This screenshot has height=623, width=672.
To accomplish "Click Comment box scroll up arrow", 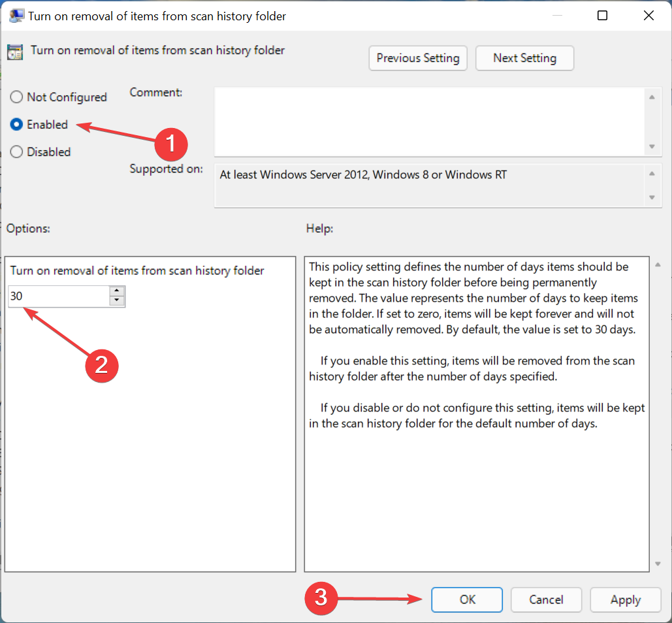I will coord(652,97).
